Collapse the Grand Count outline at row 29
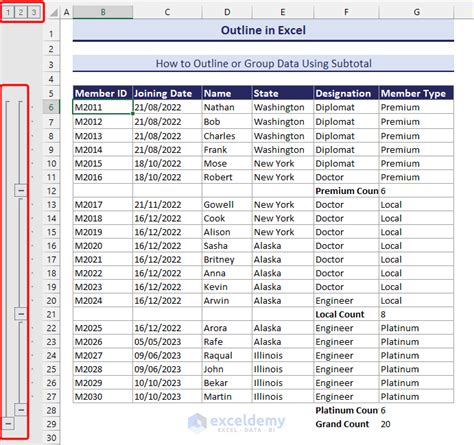This screenshot has width=474, height=445. tap(8, 424)
